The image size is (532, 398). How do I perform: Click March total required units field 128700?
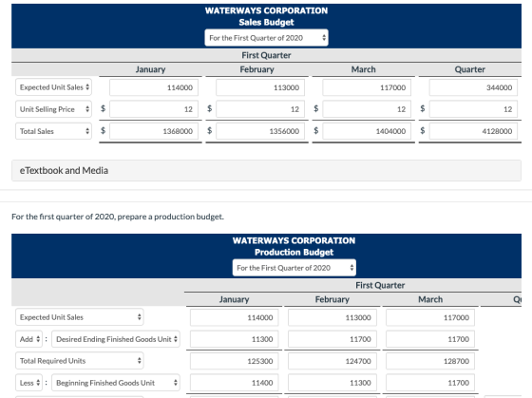(x=430, y=361)
